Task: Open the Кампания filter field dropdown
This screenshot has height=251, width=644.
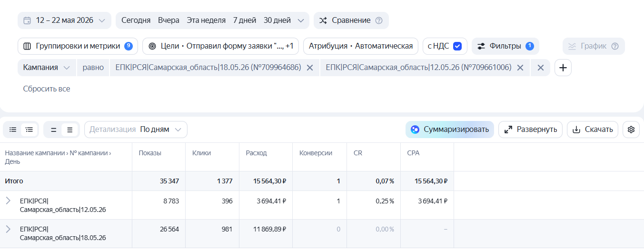Action: (x=47, y=68)
